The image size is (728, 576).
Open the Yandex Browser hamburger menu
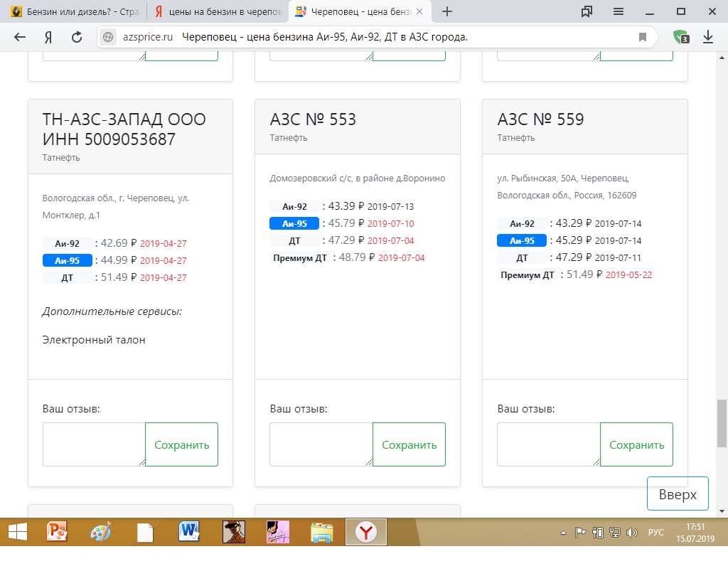(x=619, y=11)
